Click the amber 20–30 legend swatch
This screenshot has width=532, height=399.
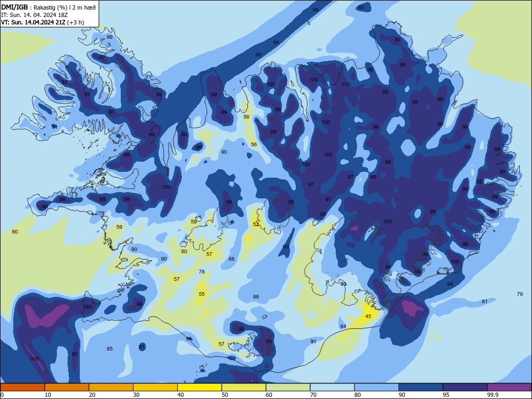pos(111,387)
